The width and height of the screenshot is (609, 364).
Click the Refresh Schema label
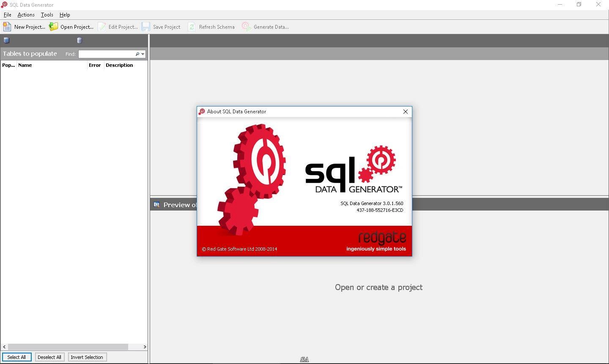[217, 27]
